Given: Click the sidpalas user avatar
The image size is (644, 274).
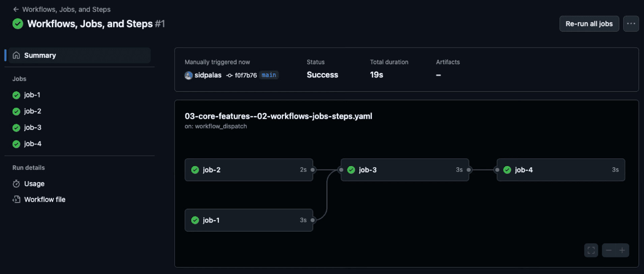Looking at the screenshot, I should [x=188, y=75].
